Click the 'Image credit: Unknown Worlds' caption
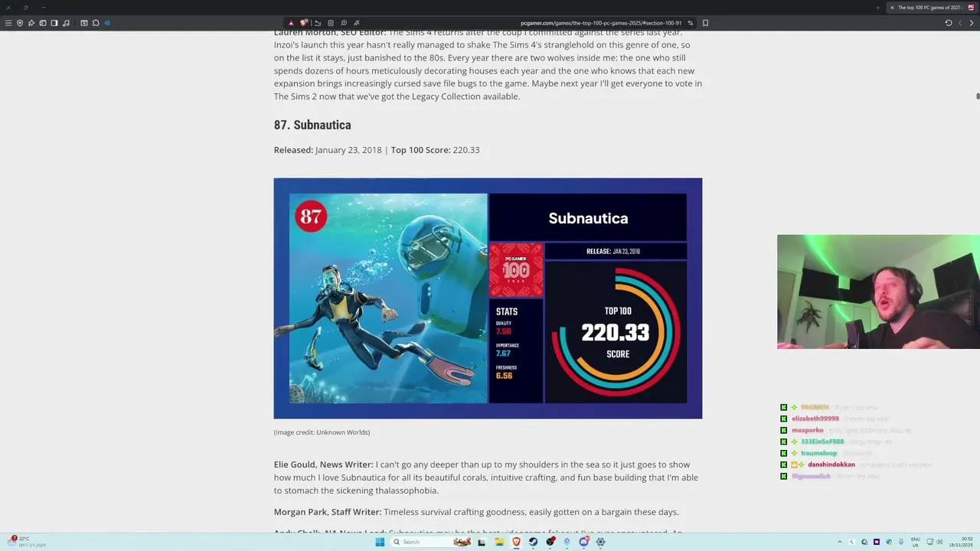 click(x=322, y=432)
